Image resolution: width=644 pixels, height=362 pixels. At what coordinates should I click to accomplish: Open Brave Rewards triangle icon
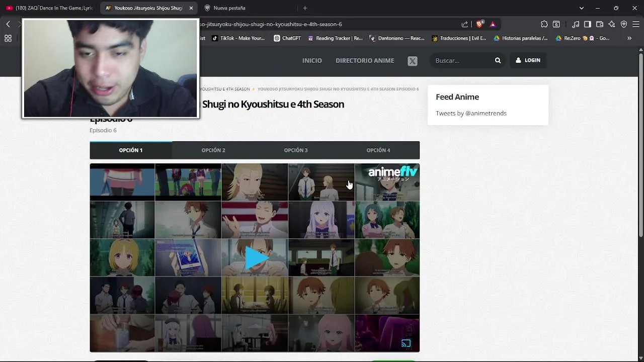pyautogui.click(x=493, y=24)
